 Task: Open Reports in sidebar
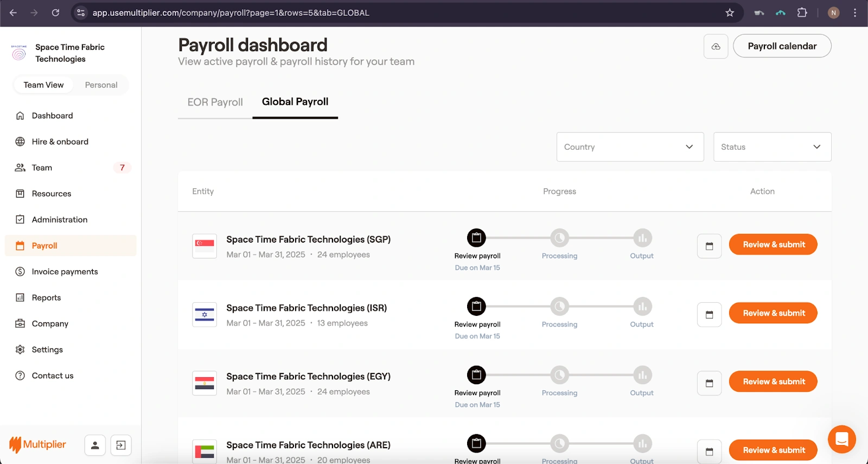pyautogui.click(x=71, y=297)
